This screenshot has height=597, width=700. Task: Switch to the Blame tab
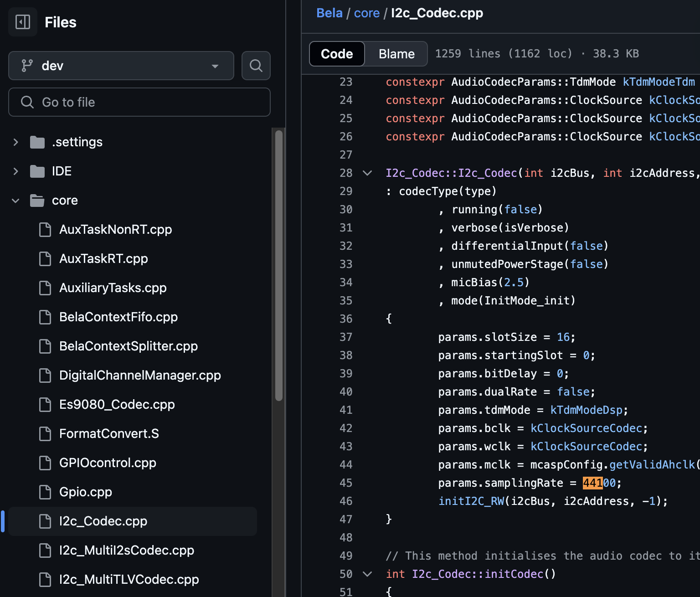tap(396, 54)
